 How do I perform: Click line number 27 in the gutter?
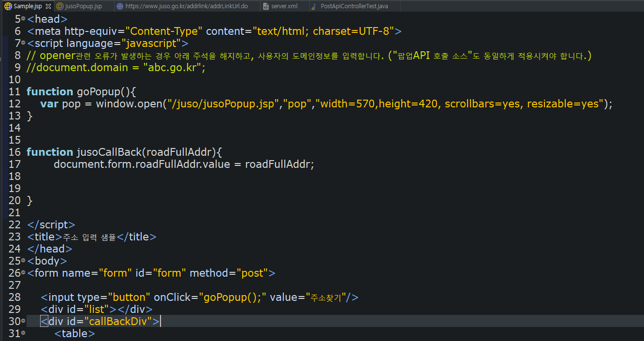pos(15,285)
